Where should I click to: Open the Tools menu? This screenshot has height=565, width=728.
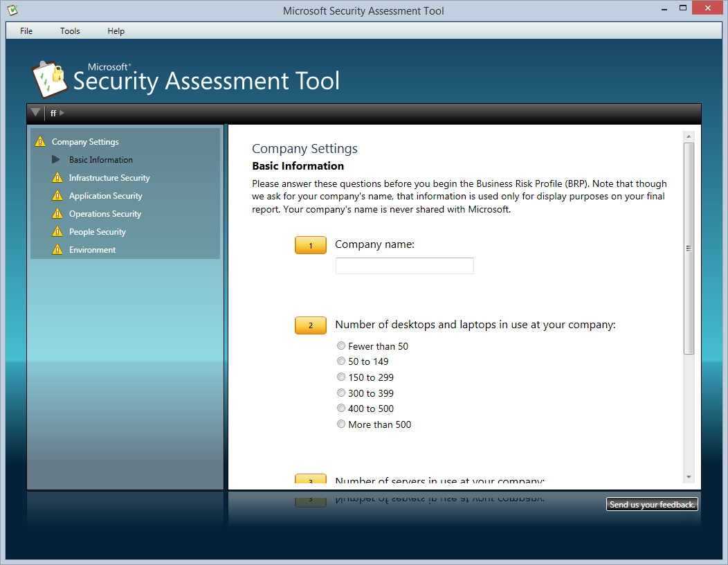[x=70, y=31]
